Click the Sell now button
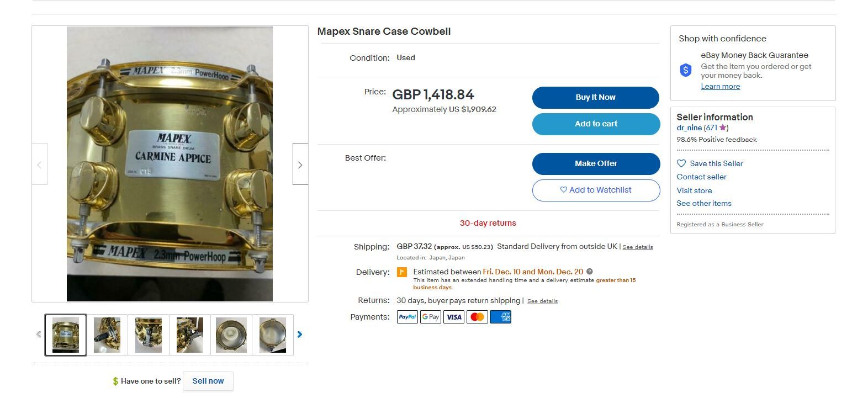The height and width of the screenshot is (398, 868). 208,380
